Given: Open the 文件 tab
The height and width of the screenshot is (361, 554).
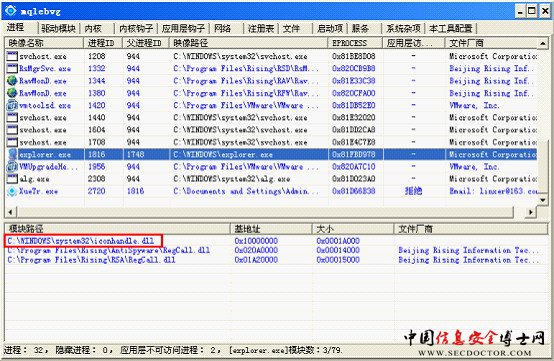Looking at the screenshot, I should pos(291,28).
